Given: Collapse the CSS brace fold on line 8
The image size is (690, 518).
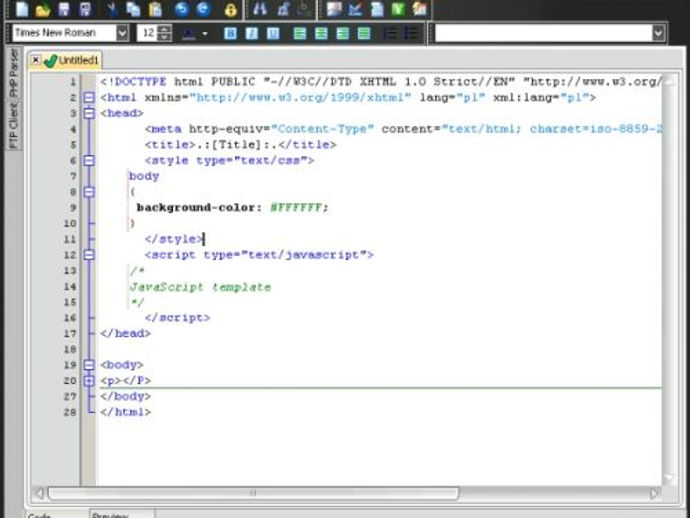Looking at the screenshot, I should tap(89, 192).
